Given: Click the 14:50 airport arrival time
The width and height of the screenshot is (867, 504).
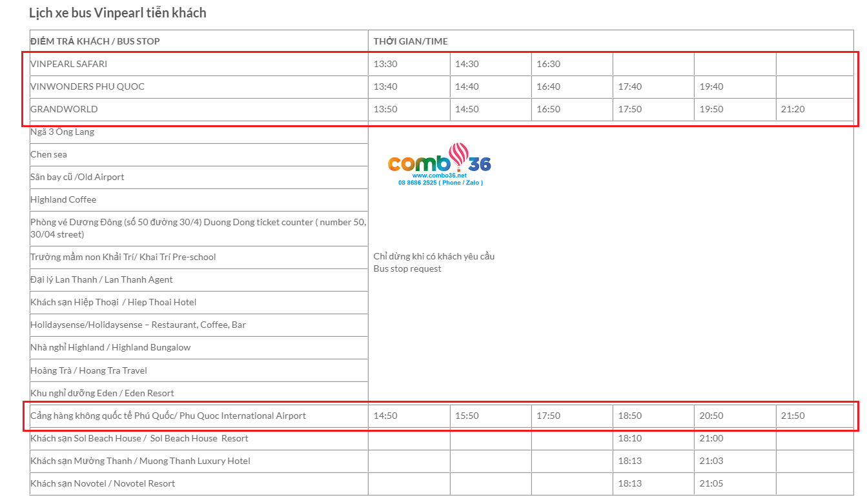Looking at the screenshot, I should pos(385,416).
